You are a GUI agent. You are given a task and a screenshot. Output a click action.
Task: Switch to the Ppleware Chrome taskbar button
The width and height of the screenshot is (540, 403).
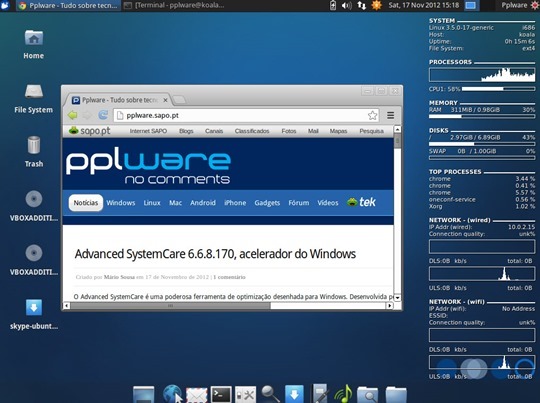68,6
